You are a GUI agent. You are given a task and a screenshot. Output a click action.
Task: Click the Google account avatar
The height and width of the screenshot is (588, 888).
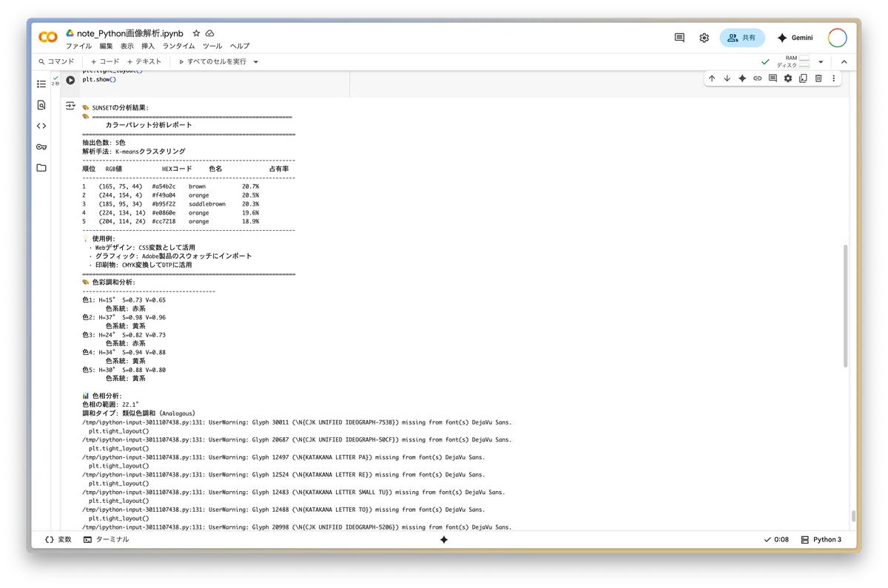click(x=838, y=38)
